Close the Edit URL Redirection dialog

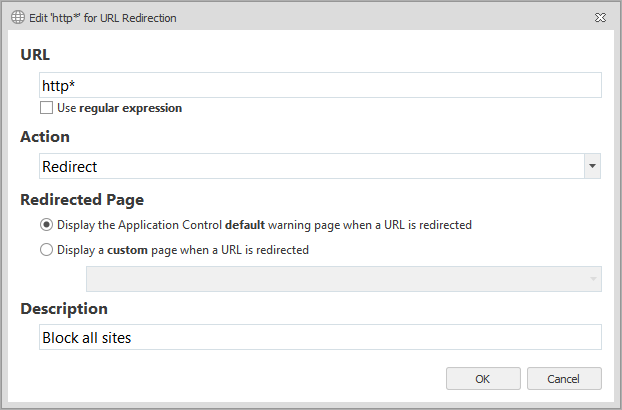pos(599,18)
